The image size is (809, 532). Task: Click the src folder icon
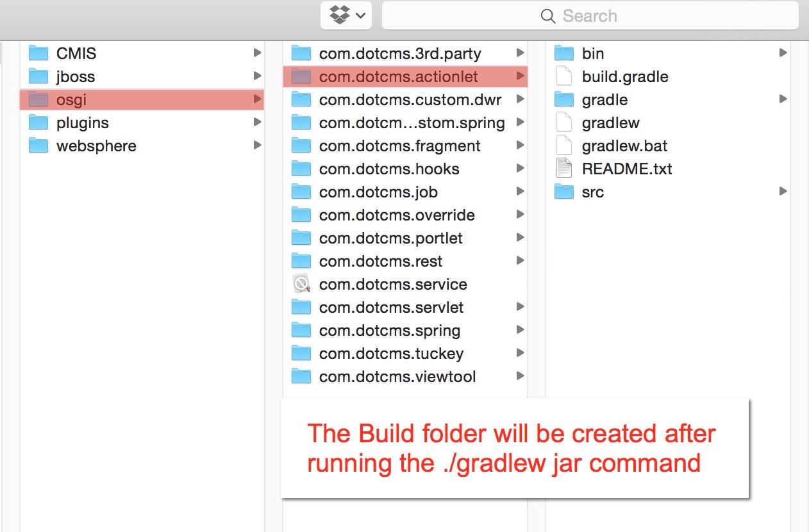564,192
